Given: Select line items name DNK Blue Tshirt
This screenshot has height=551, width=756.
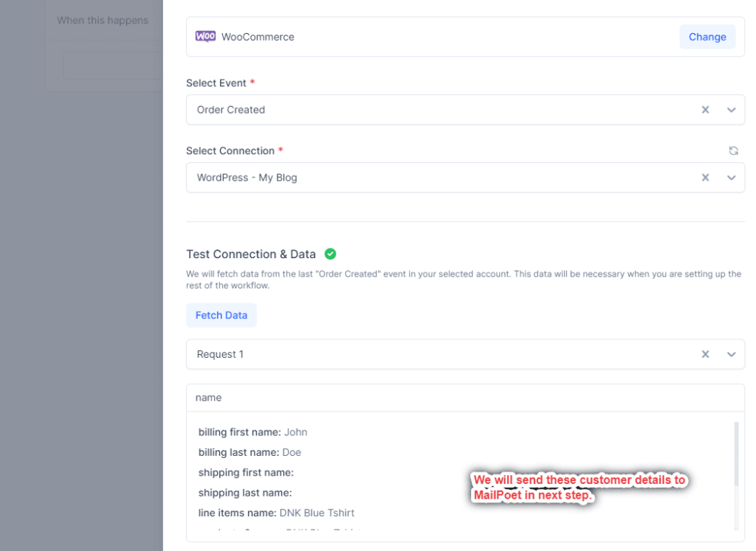Looking at the screenshot, I should tap(276, 513).
